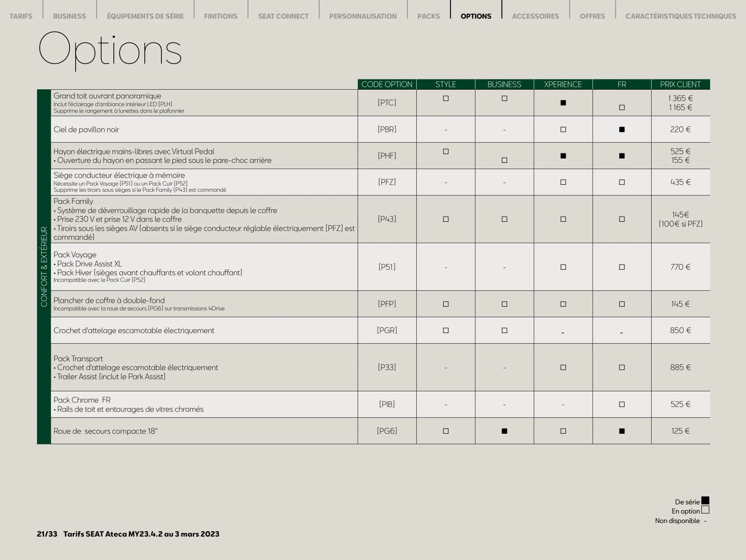Click the 220 € price
This screenshot has height=560, width=746.
681,130
